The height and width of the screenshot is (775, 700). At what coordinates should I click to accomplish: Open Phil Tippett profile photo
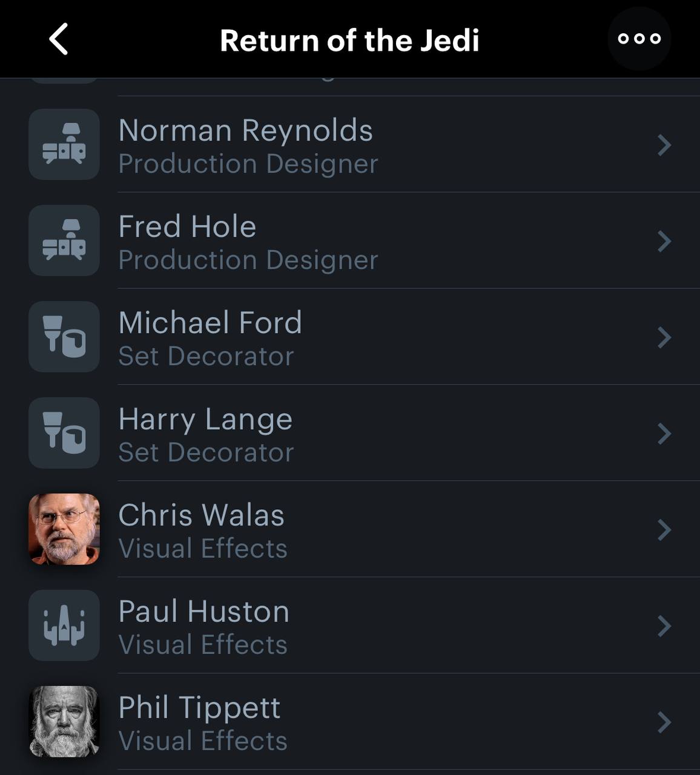point(64,722)
